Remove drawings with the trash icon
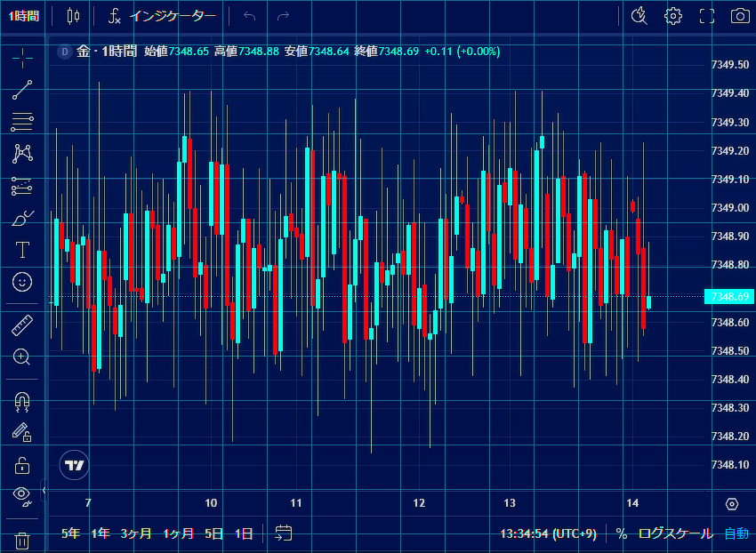The width and height of the screenshot is (756, 553). coord(22,541)
